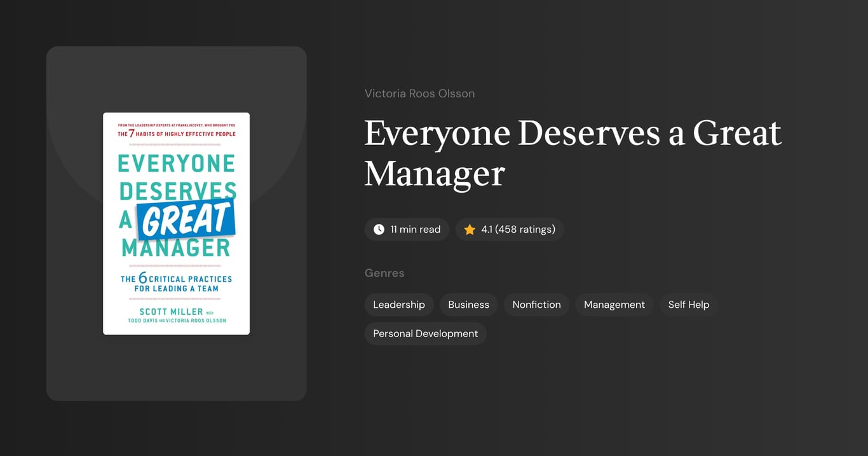Click the subtitle text on the book cover
The width and height of the screenshot is (868, 456).
pos(176,282)
